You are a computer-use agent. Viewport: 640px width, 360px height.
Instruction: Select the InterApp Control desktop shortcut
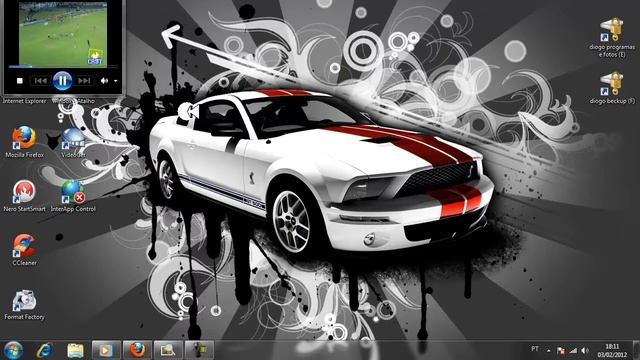coord(73,196)
